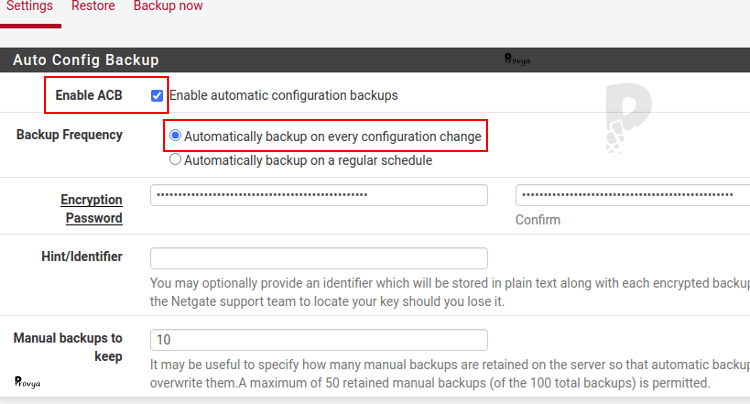
Task: Open the Settings tab
Action: coord(29,7)
